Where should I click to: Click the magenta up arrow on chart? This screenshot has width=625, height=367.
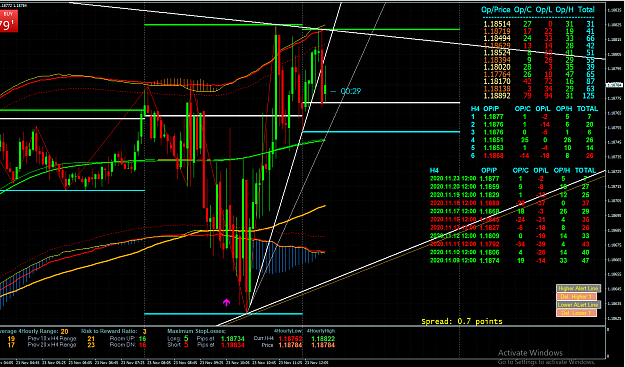226,302
